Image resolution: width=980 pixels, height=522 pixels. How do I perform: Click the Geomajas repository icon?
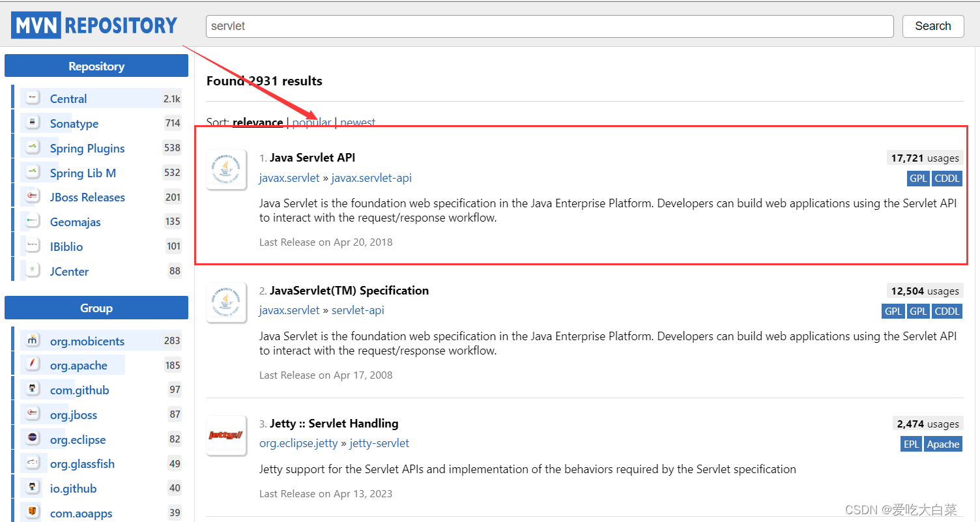[x=32, y=221]
